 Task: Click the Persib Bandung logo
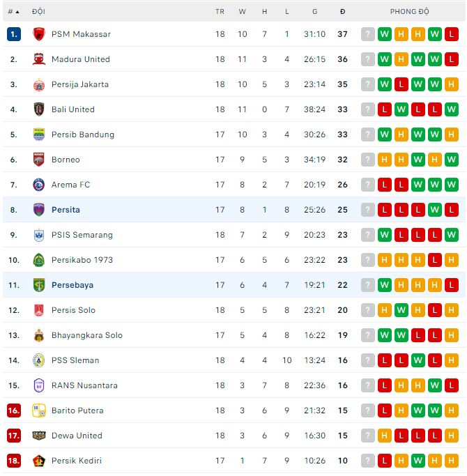(x=39, y=135)
